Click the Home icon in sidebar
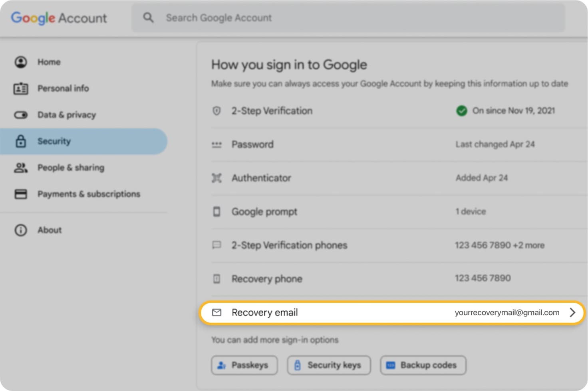 pos(20,62)
